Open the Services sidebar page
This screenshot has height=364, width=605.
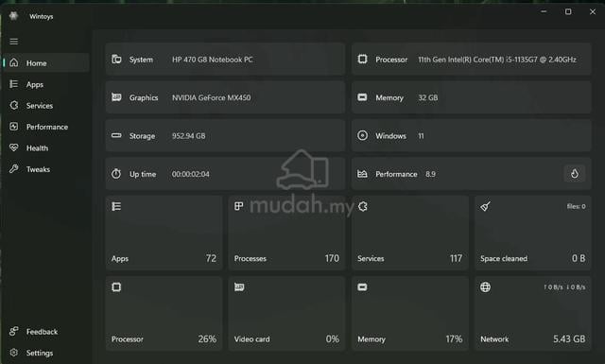pos(46,105)
